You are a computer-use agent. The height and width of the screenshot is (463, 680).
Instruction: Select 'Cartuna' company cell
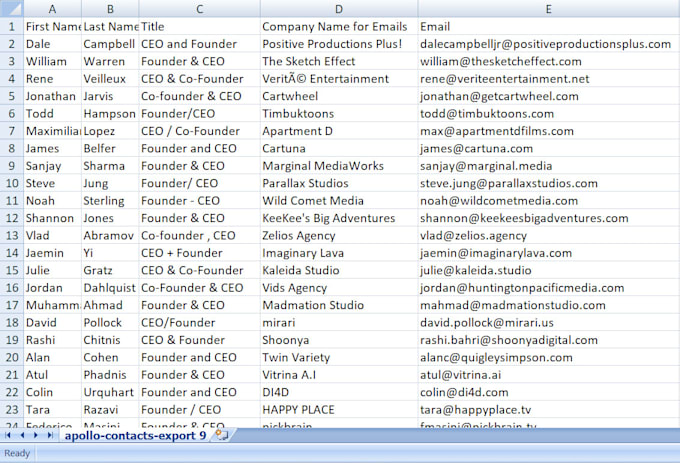point(339,148)
